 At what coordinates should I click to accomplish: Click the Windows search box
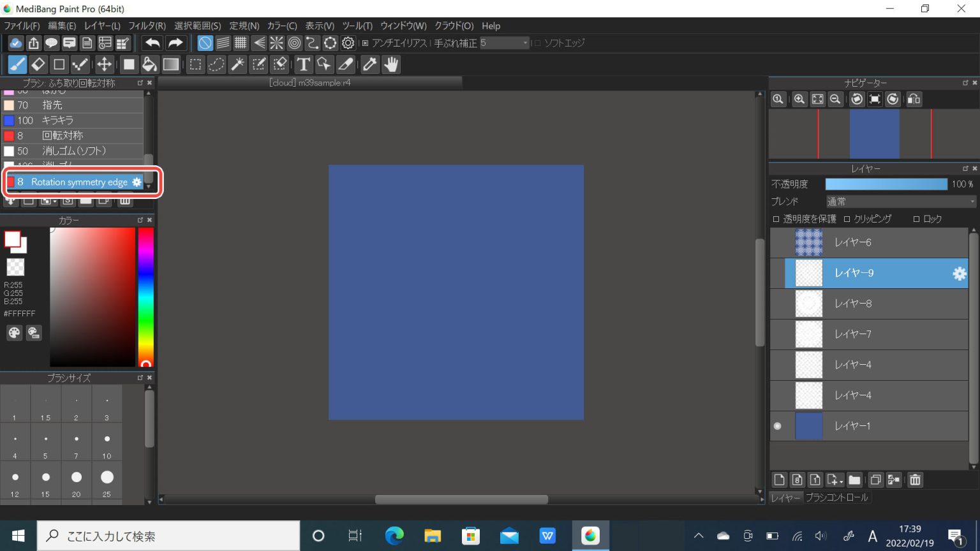168,536
